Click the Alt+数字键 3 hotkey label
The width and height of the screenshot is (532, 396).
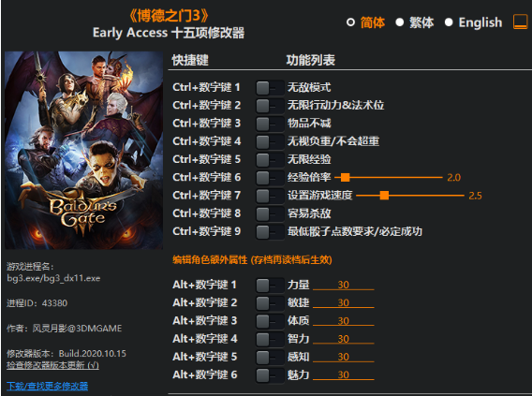[x=204, y=321]
